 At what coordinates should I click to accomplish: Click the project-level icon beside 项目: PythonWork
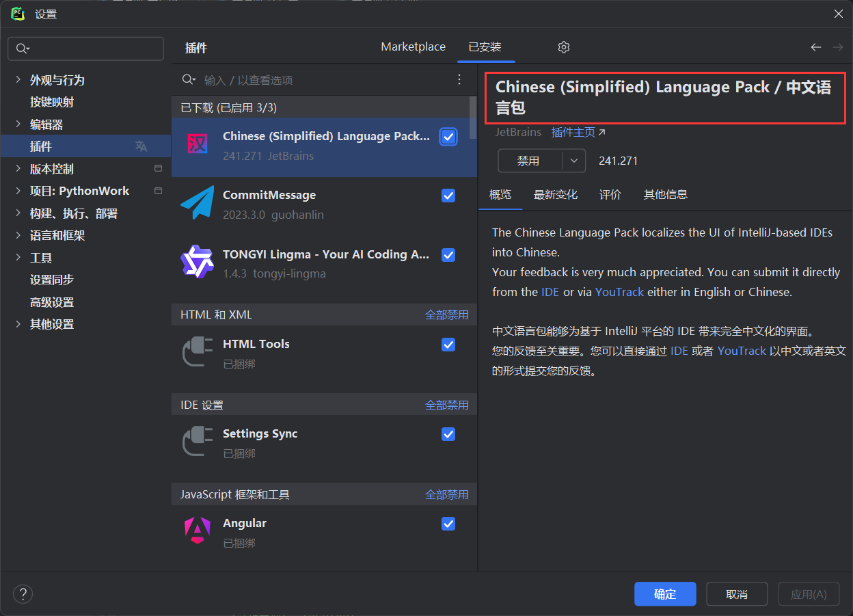(x=159, y=191)
